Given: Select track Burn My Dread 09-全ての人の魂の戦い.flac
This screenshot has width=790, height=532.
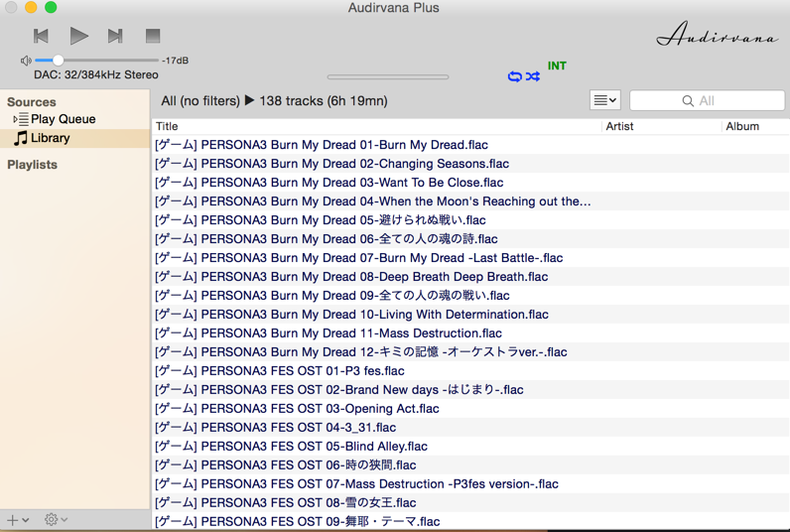Looking at the screenshot, I should pos(470,296).
